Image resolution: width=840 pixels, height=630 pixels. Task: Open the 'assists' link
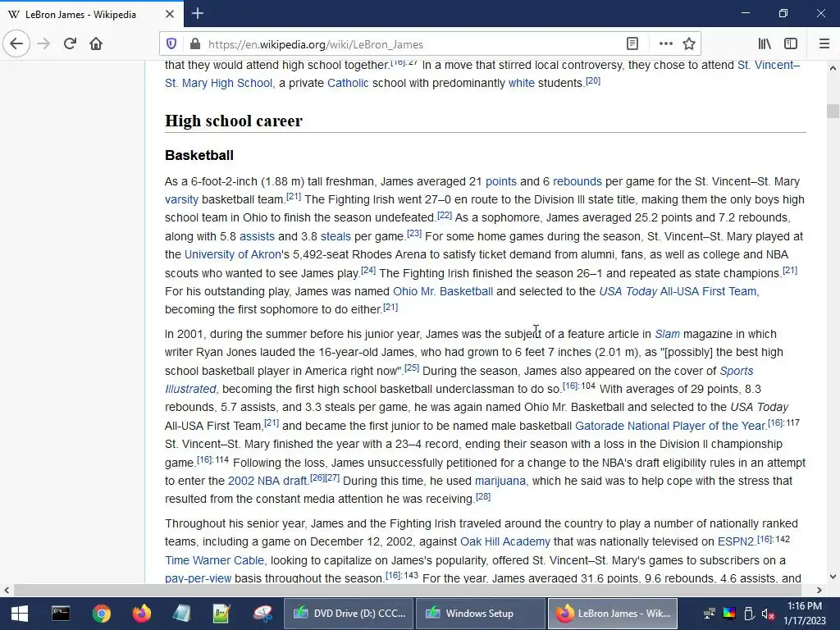coord(257,236)
